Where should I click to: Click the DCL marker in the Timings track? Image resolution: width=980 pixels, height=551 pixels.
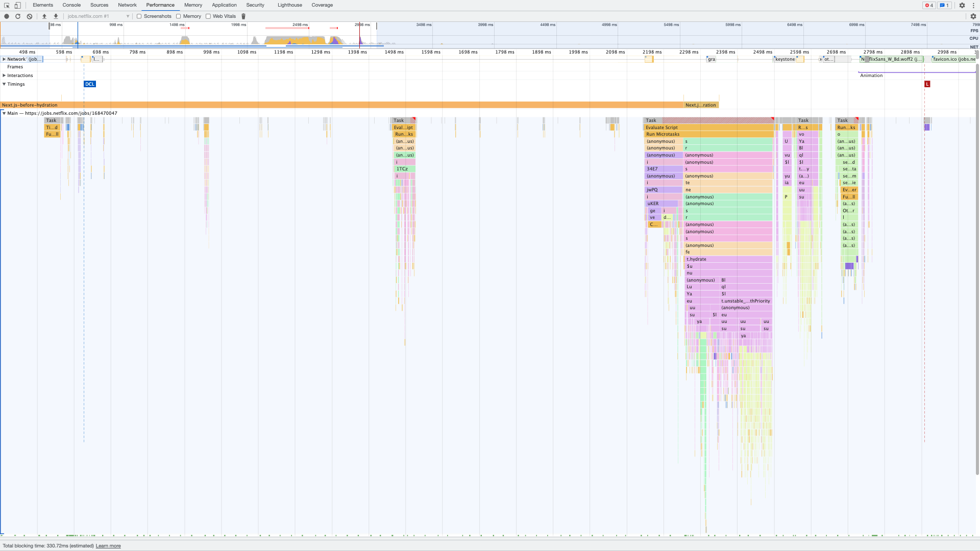(x=90, y=84)
